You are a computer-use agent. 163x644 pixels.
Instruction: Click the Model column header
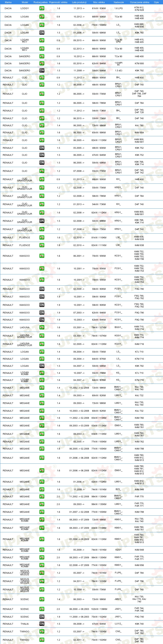coord(25,2)
